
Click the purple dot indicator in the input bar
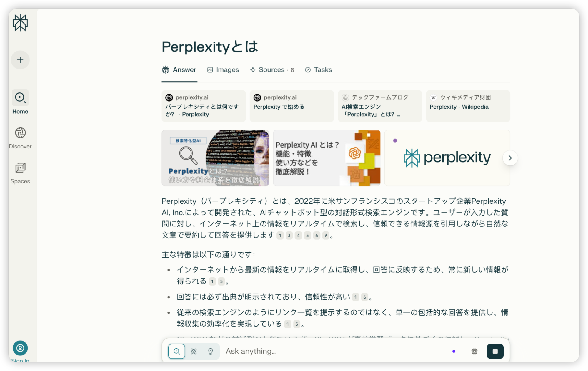click(454, 351)
